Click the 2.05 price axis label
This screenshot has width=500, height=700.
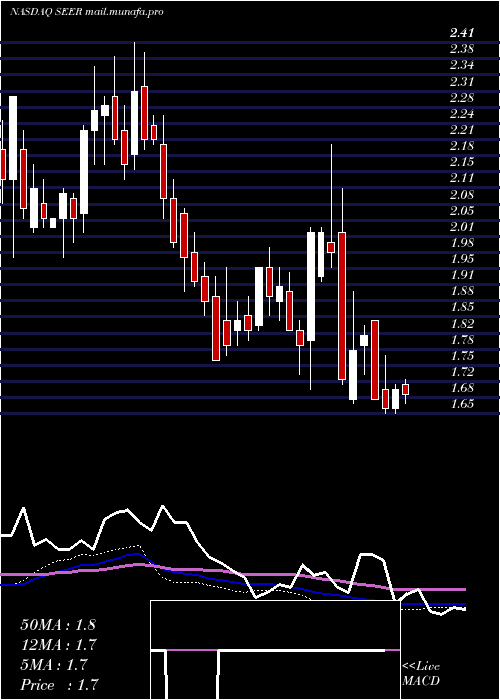[462, 210]
